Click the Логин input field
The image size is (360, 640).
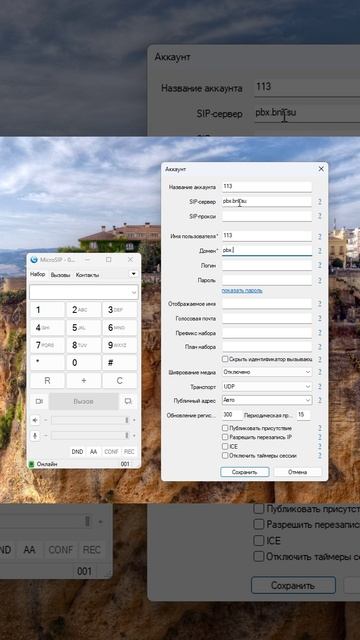click(x=267, y=265)
